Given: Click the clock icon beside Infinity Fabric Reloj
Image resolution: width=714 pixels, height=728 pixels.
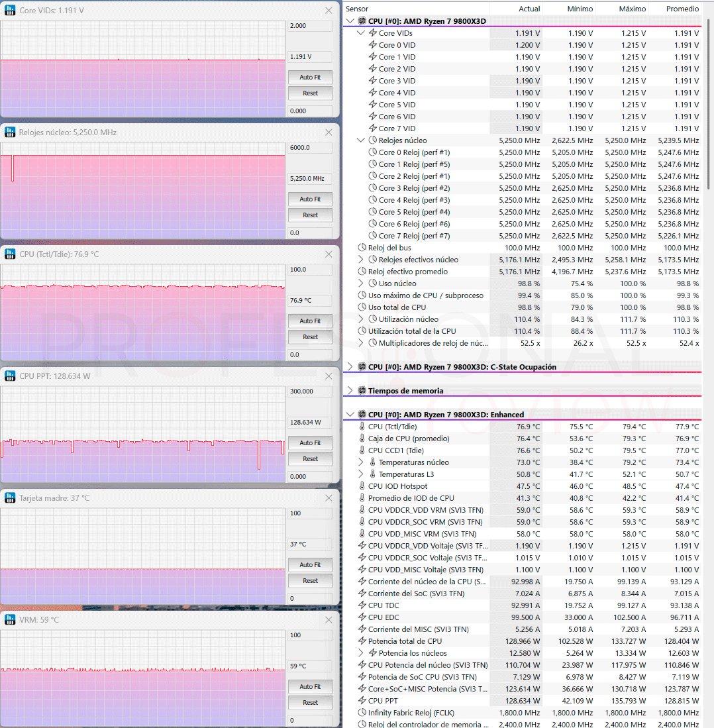Looking at the screenshot, I should (x=362, y=713).
